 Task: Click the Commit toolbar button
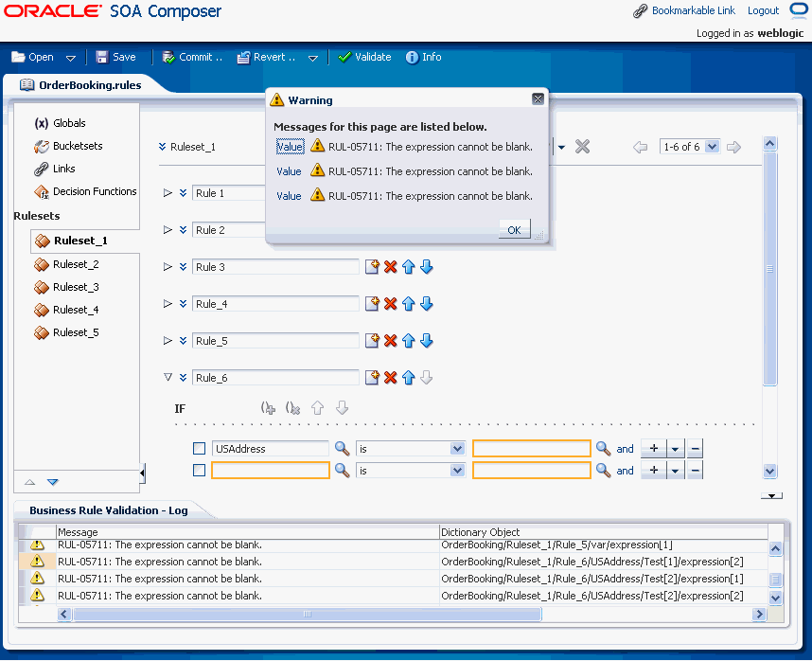click(192, 57)
